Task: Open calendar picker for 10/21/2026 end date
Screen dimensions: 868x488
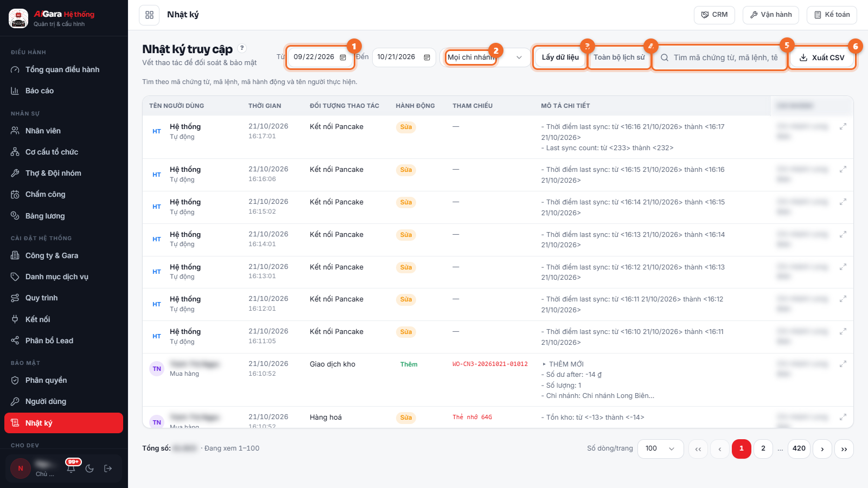Action: (427, 57)
